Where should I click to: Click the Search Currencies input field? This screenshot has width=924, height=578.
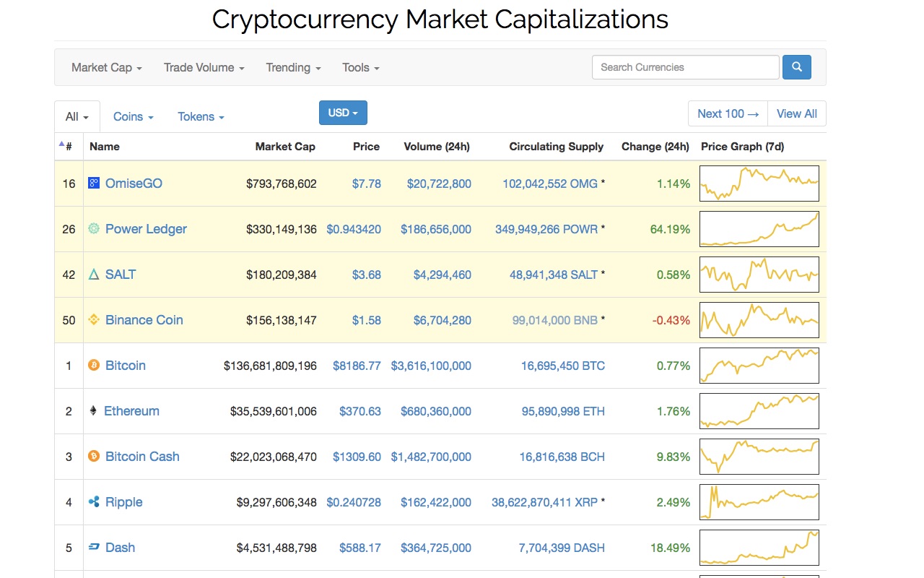tap(684, 66)
